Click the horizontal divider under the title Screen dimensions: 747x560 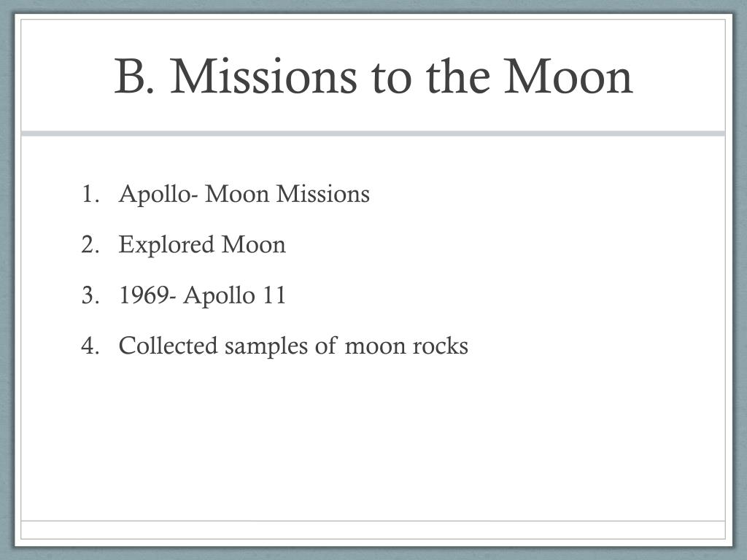(x=373, y=133)
